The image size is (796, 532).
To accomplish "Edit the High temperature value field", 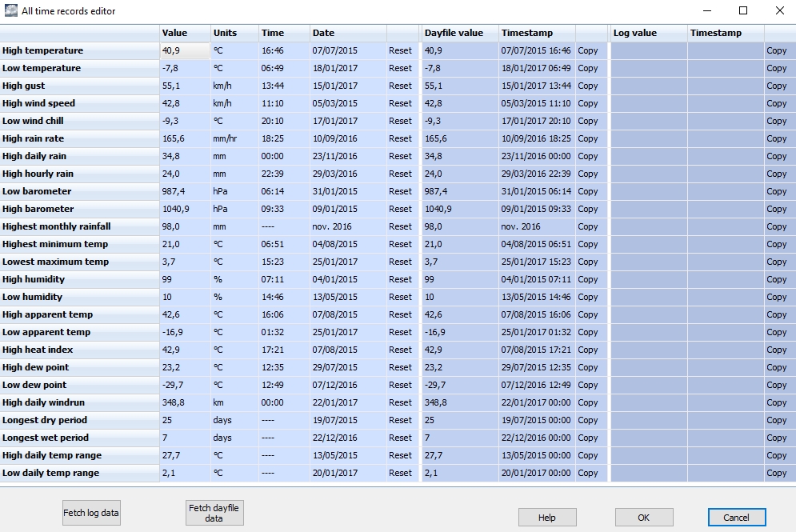I will (x=184, y=50).
